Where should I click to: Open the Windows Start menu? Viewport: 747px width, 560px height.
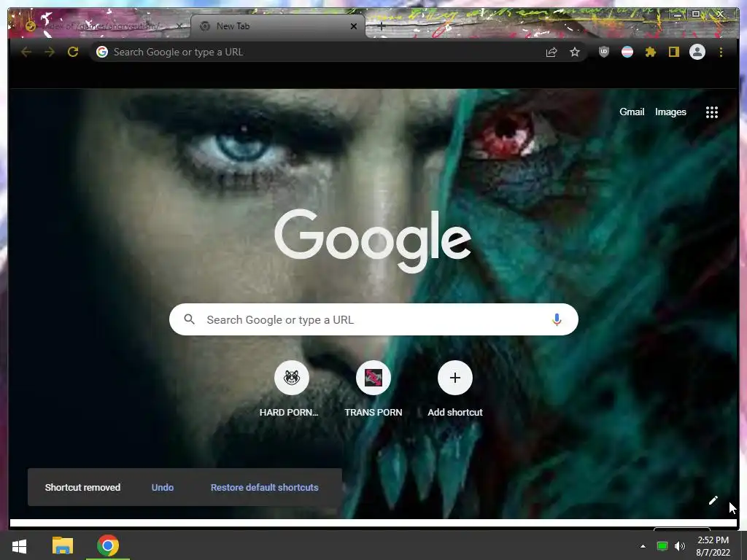point(19,546)
